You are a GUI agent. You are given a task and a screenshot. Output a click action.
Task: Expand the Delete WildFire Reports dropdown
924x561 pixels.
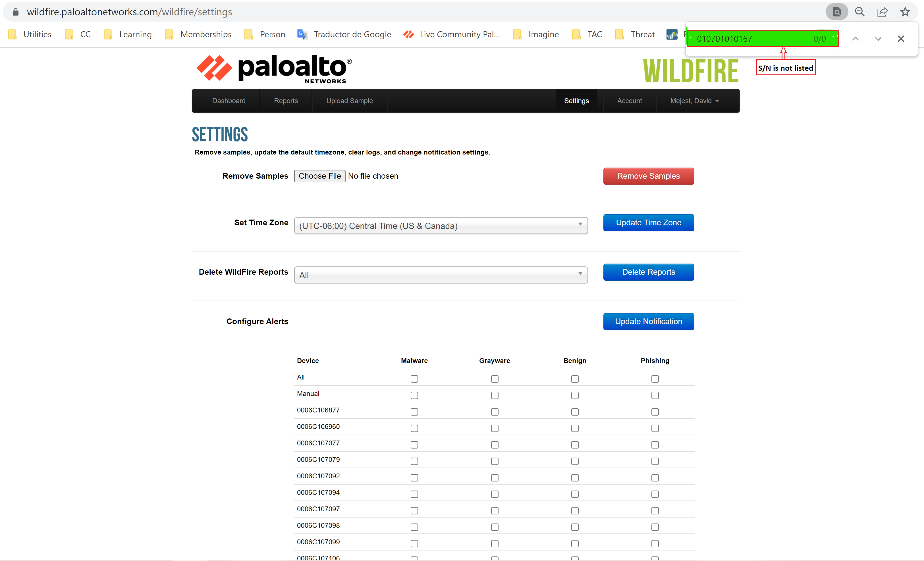pos(441,275)
